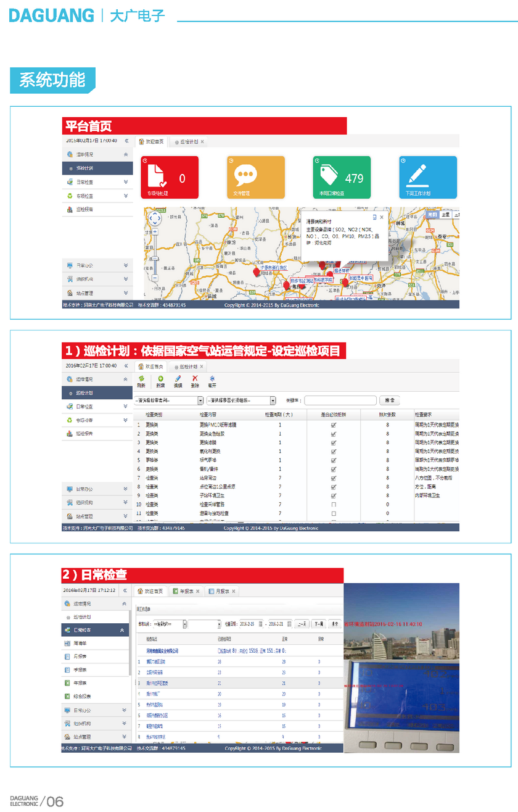Viewport: 518px width, 812px height.
Task: Select 周清单 in the 日常检查 sidebar
Action: pos(96,643)
